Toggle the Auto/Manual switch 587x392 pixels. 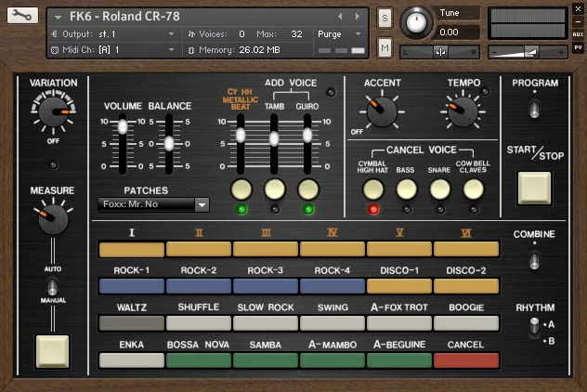[52, 286]
